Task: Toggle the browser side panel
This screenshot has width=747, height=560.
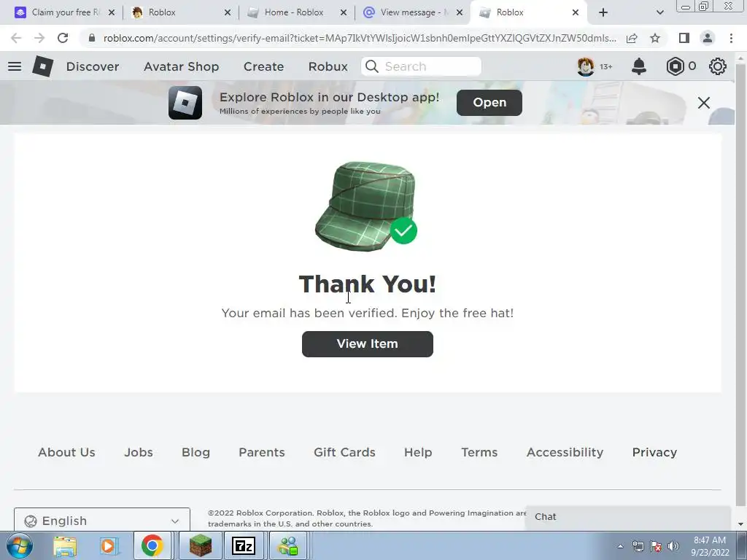Action: (684, 38)
